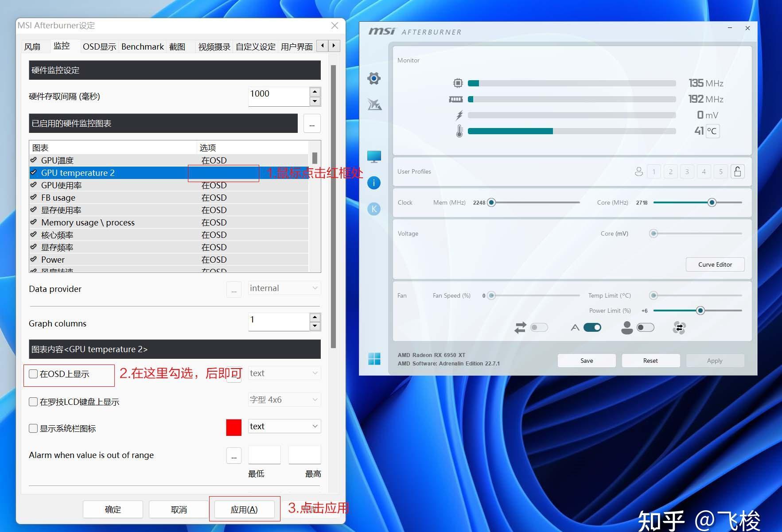The image size is (782, 532).
Task: Open hardware monitor screen icon
Action: pos(374,157)
